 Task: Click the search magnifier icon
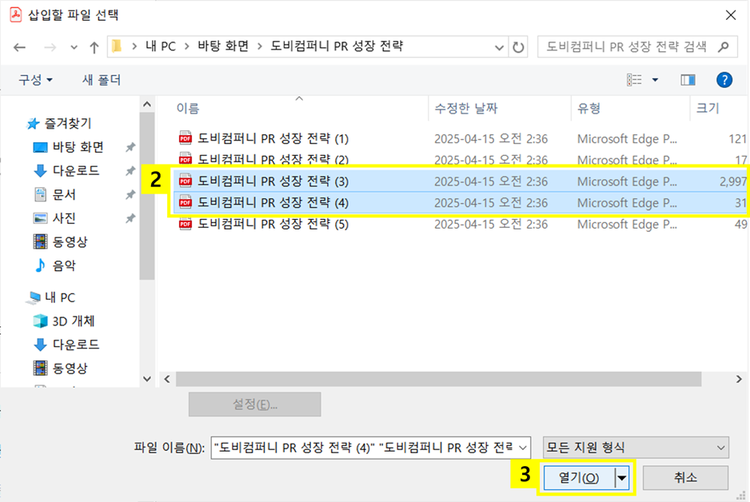(x=723, y=46)
